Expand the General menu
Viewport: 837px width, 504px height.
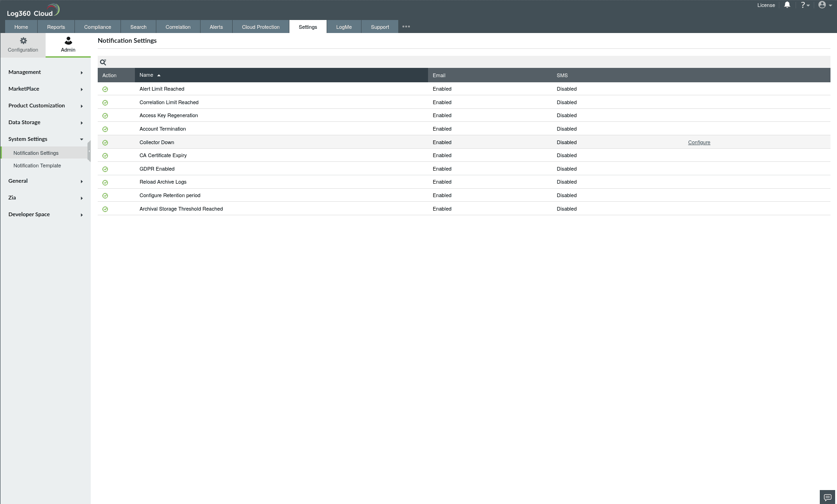pos(45,181)
